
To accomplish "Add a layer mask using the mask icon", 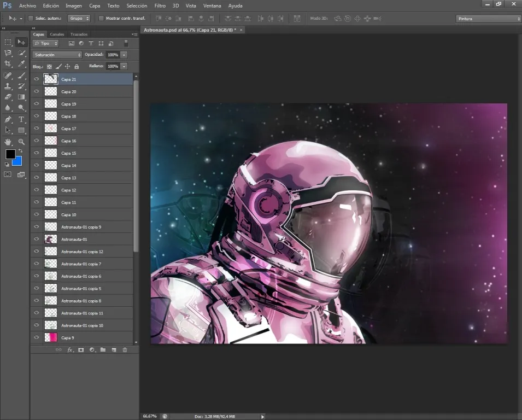I will tap(81, 349).
